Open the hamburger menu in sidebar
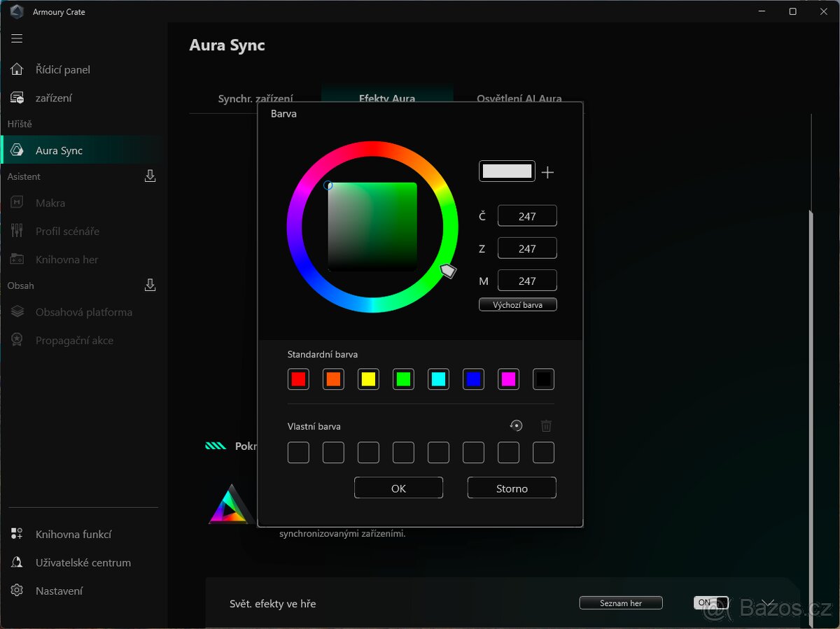Viewport: 840px width, 629px height. pyautogui.click(x=17, y=38)
